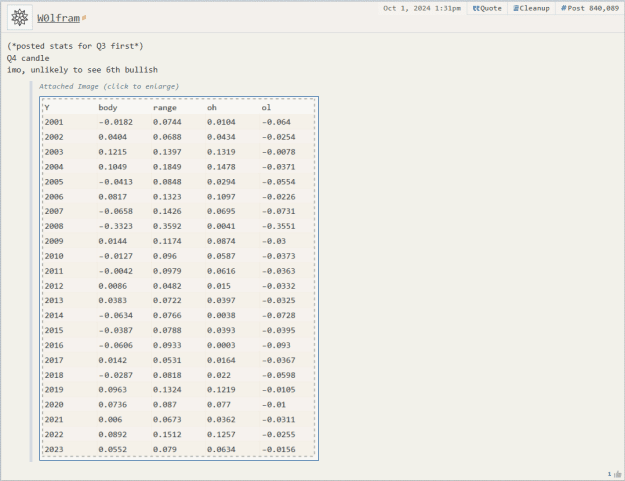Click the body value 0.0963
The image size is (625, 481).
(113, 390)
